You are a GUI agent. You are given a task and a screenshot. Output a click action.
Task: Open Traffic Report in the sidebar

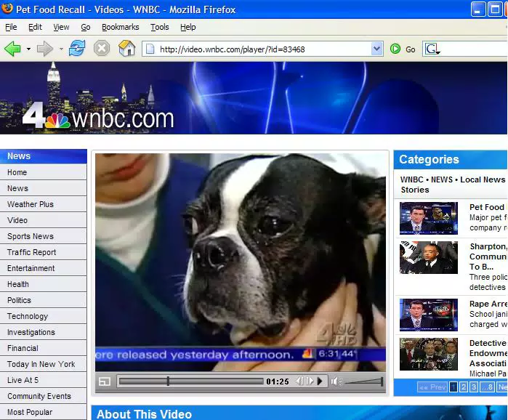point(44,252)
